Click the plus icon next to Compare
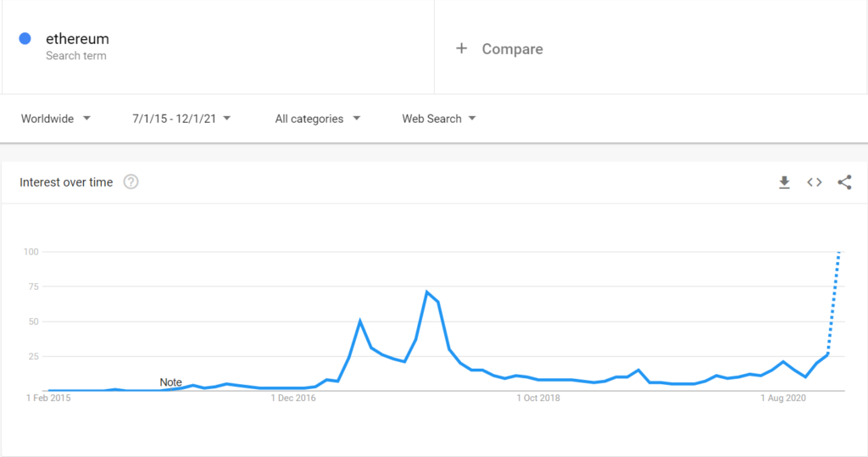Viewport: 868px width, 457px height. 461,48
